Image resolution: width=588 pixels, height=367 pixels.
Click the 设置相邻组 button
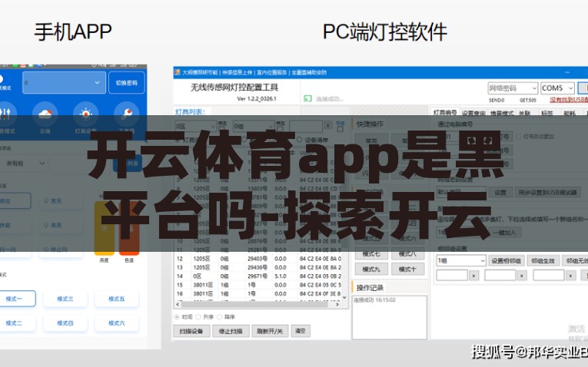[506, 260]
